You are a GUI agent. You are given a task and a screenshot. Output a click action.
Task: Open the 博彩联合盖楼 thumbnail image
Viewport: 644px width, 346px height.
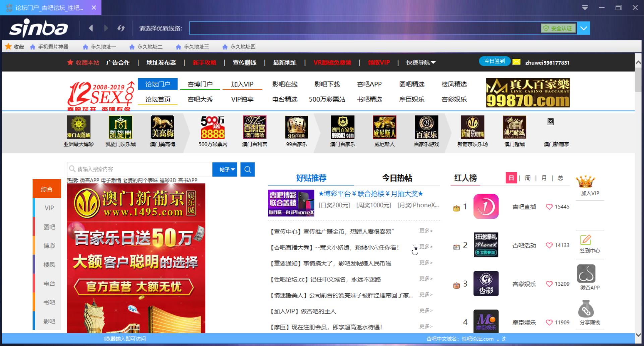(x=291, y=203)
